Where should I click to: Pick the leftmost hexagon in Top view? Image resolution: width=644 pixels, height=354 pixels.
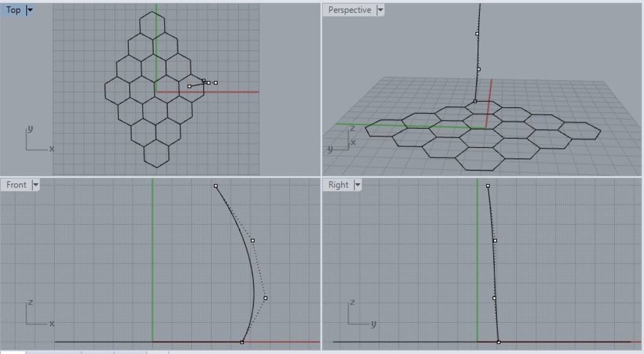118,89
